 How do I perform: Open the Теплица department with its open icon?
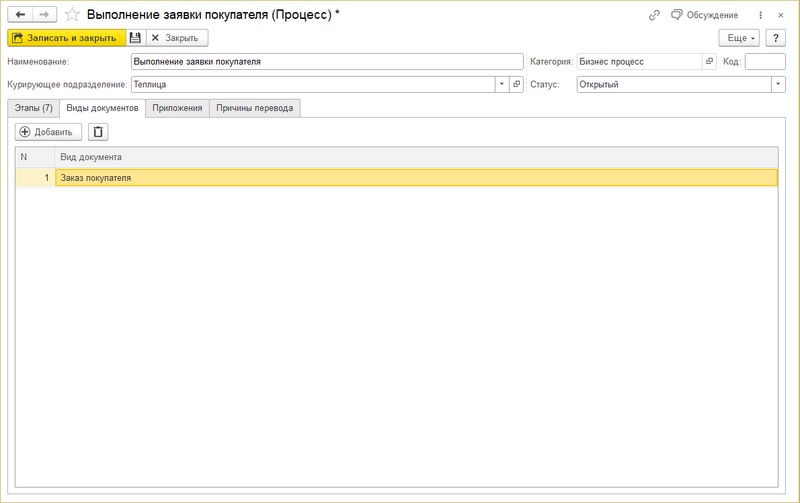pyautogui.click(x=516, y=84)
